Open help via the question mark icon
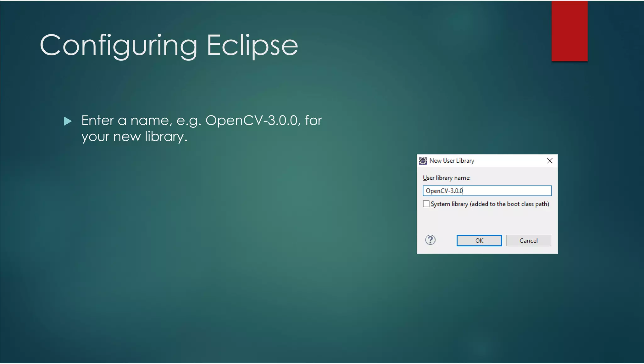This screenshot has width=644, height=364. tap(430, 240)
